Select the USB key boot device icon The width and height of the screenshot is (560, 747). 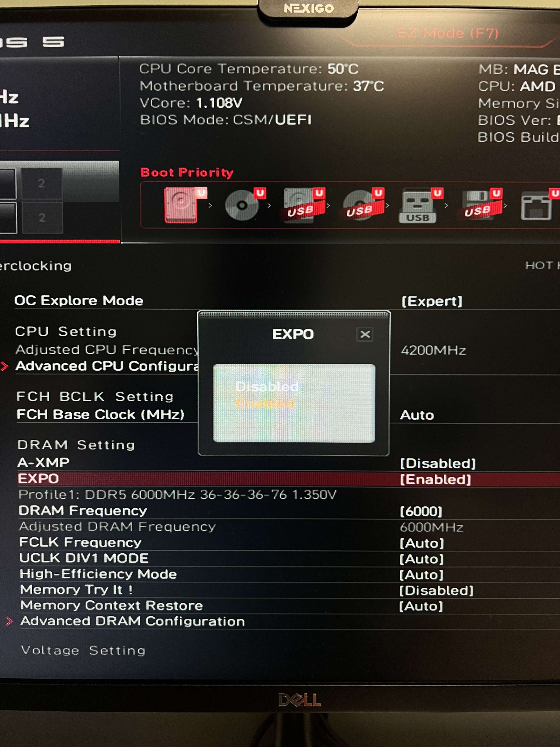(421, 205)
